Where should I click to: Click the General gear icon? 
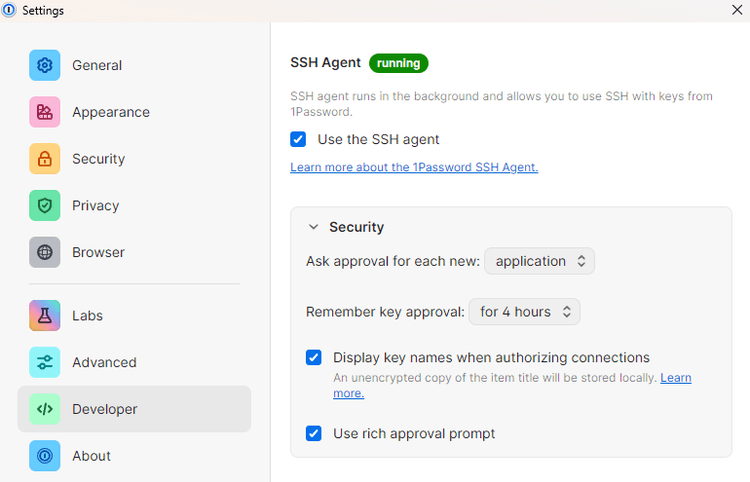(44, 65)
